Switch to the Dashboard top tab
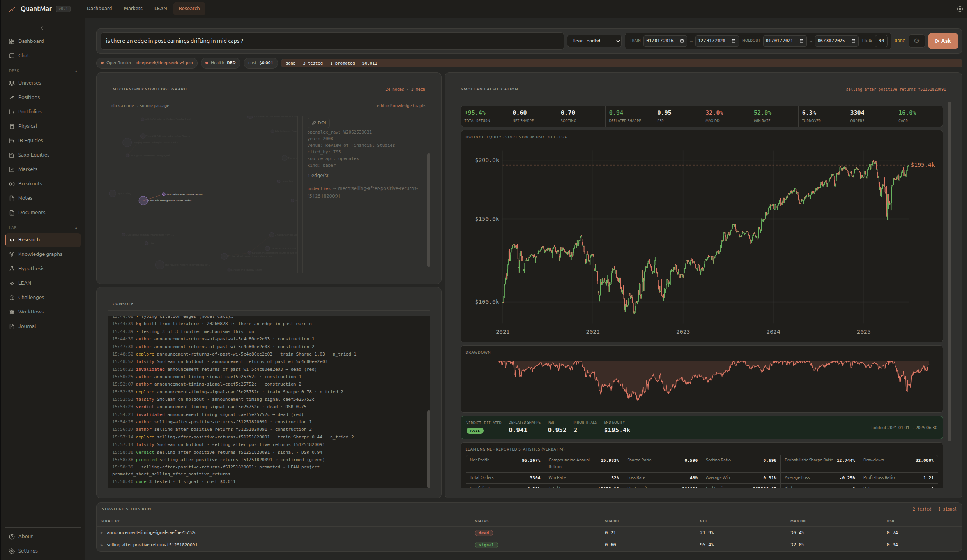The height and width of the screenshot is (560, 967). click(x=99, y=9)
